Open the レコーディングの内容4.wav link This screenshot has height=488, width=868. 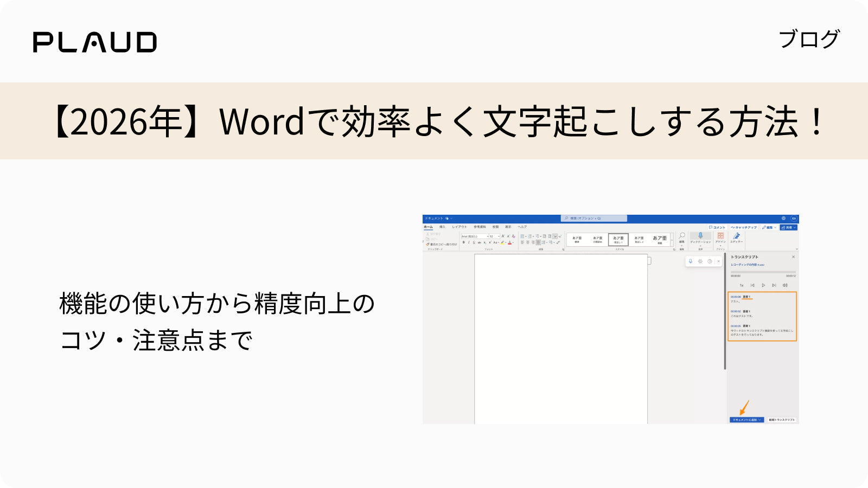[748, 265]
